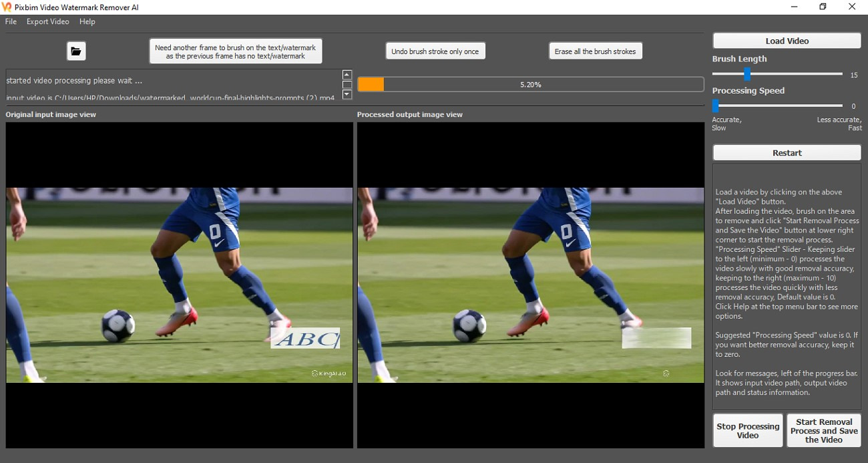The image size is (868, 463).
Task: Close the Pixbim window
Action: (x=852, y=7)
